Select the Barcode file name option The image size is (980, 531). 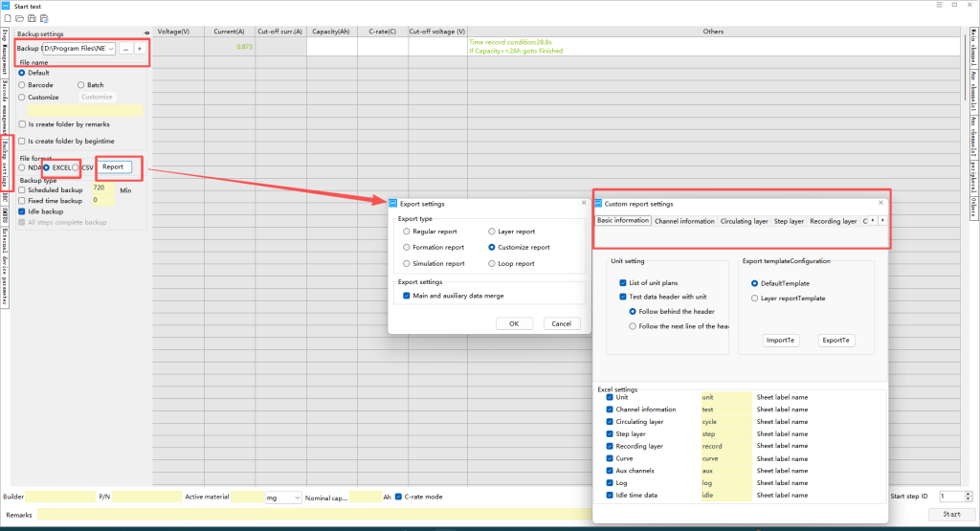tap(22, 85)
